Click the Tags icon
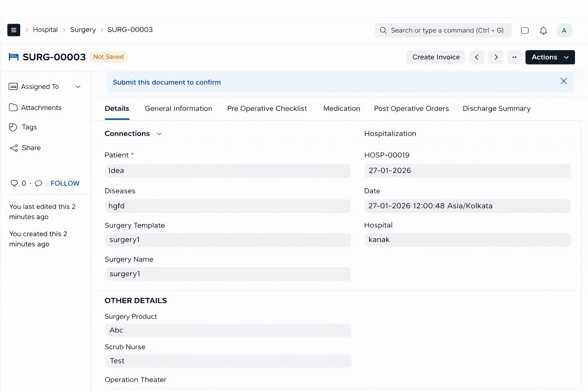The height and width of the screenshot is (392, 588). click(13, 127)
